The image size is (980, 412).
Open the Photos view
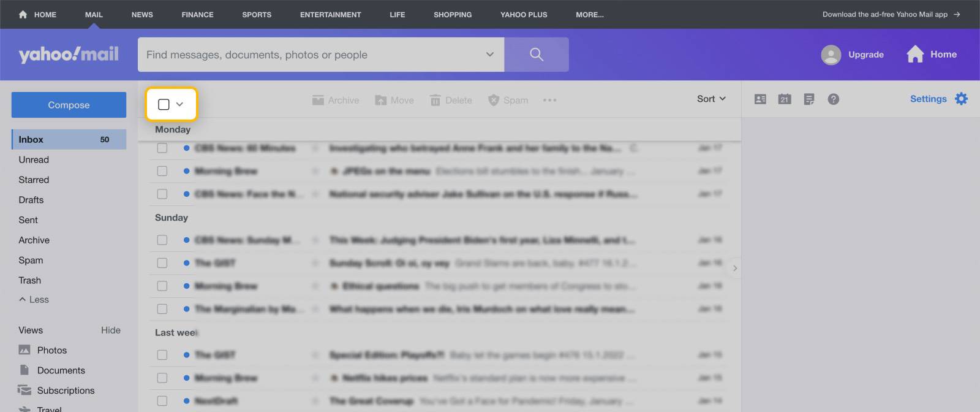coord(43,350)
